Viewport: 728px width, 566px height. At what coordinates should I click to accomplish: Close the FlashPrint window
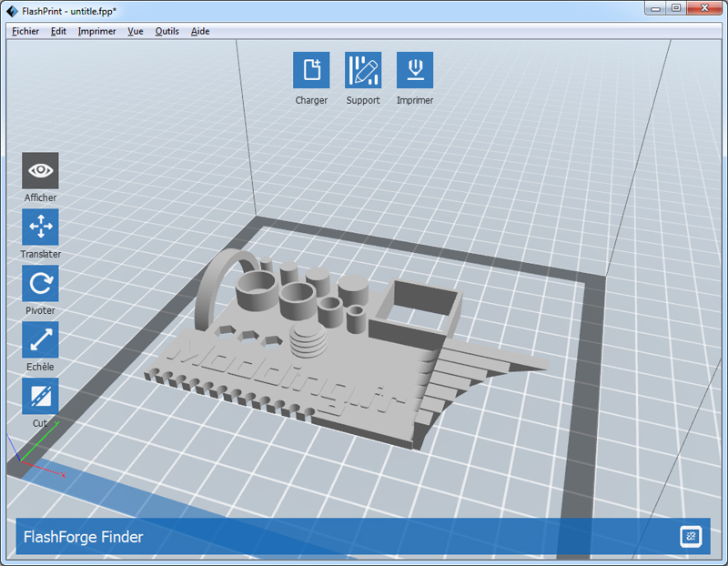coord(704,8)
